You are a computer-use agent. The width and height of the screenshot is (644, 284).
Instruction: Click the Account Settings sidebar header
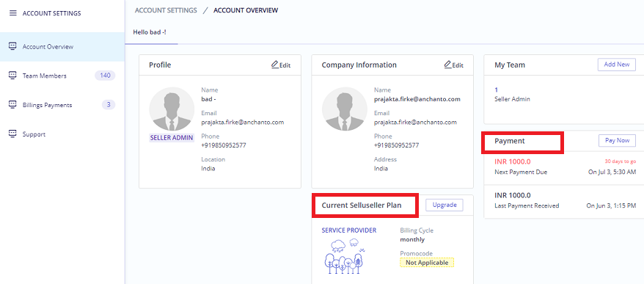click(x=52, y=13)
